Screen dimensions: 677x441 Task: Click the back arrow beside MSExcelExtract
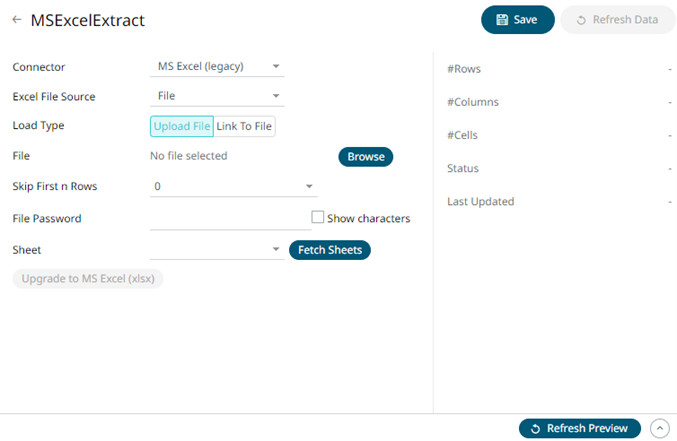pyautogui.click(x=16, y=20)
